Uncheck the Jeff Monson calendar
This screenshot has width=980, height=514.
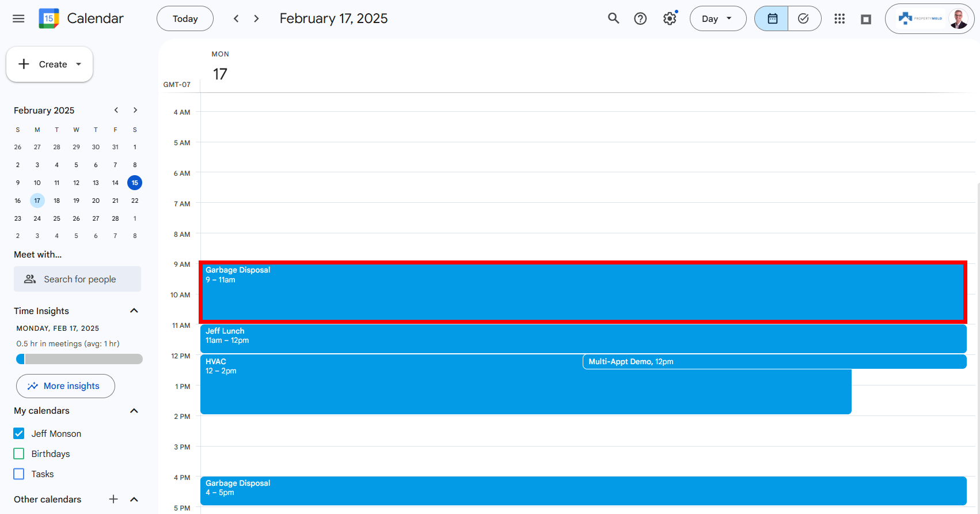pyautogui.click(x=19, y=433)
